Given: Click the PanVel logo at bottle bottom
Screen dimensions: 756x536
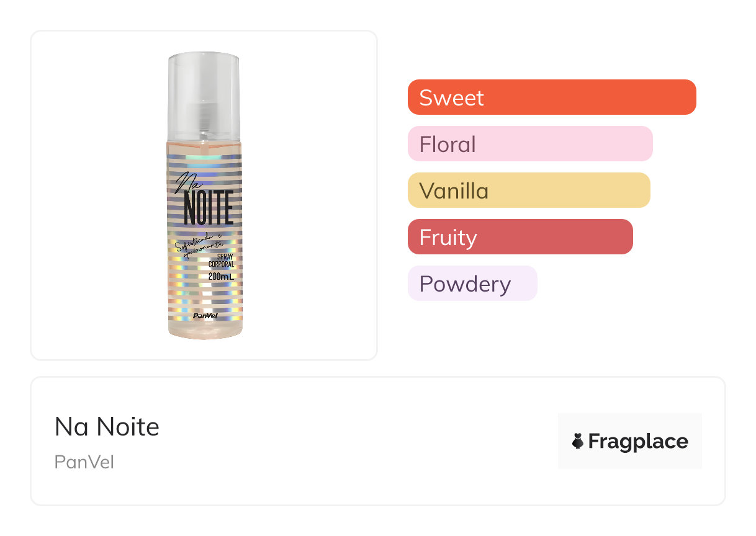Looking at the screenshot, I should tap(205, 315).
